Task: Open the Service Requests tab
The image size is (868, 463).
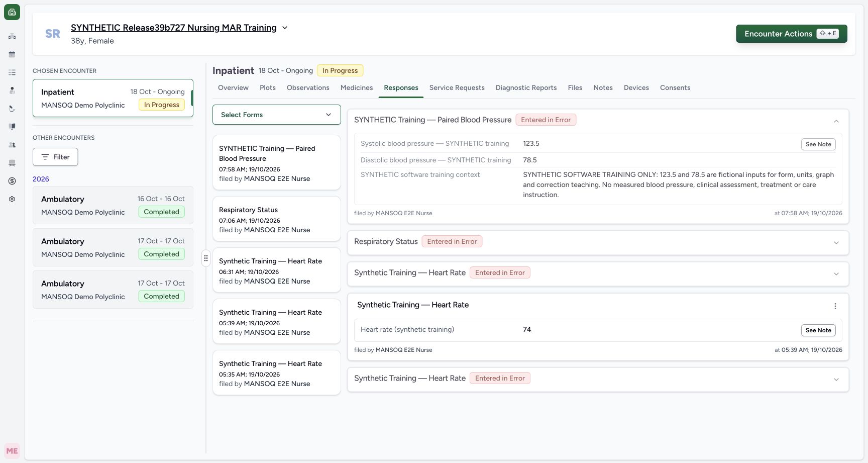Action: 457,87
